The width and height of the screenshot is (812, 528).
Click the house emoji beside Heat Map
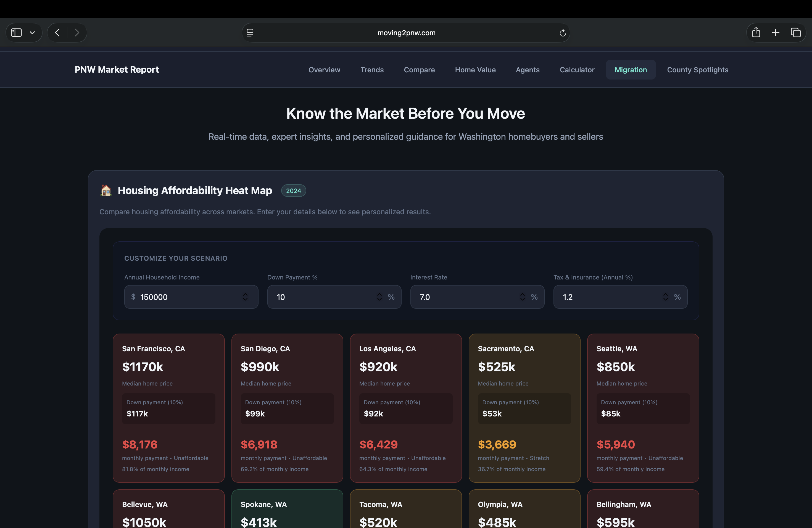106,190
